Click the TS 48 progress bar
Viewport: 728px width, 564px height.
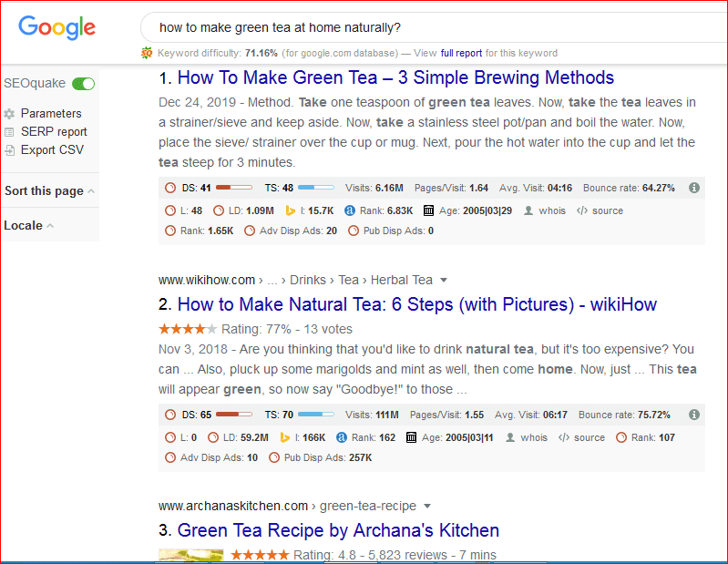[x=316, y=188]
